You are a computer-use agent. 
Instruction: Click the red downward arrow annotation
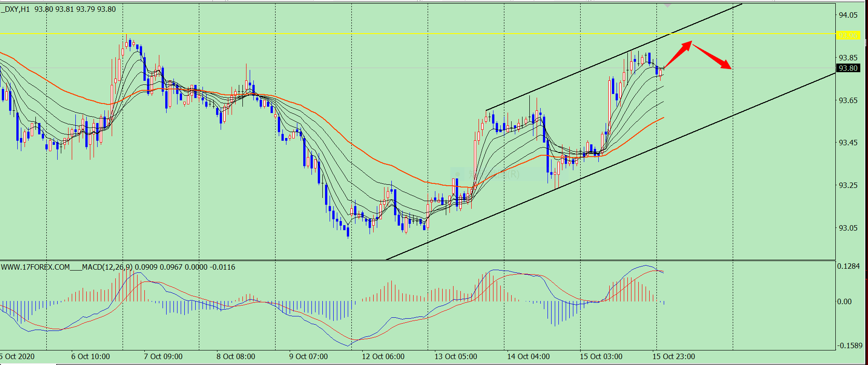click(712, 56)
